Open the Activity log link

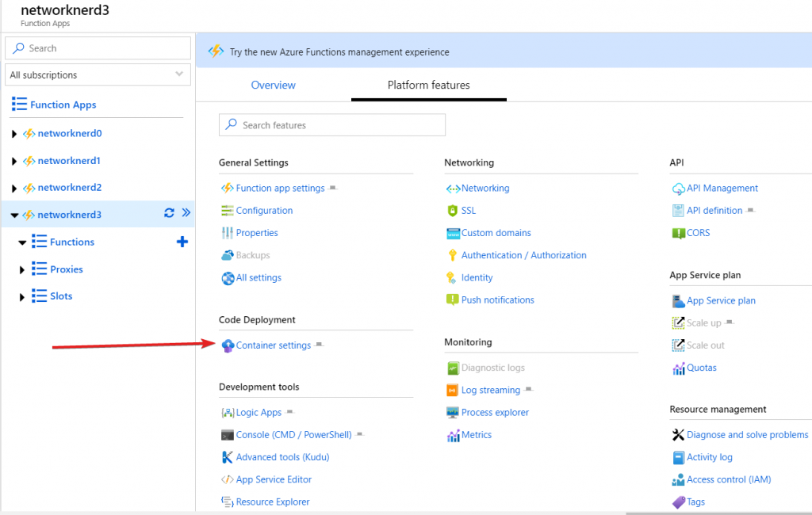[x=710, y=457]
